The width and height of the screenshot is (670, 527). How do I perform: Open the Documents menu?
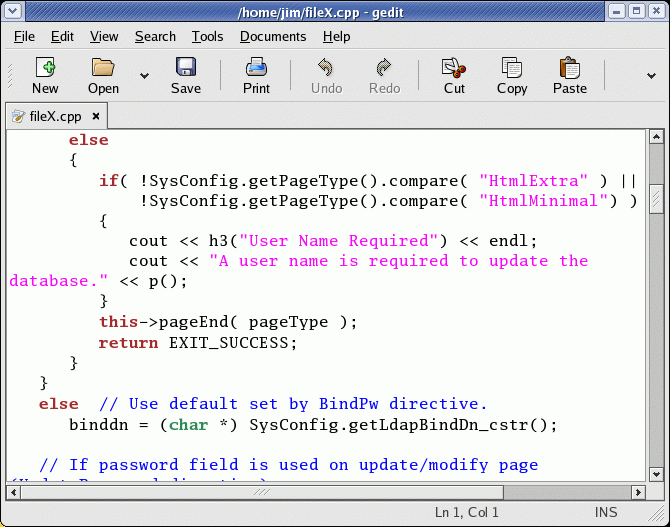273,36
